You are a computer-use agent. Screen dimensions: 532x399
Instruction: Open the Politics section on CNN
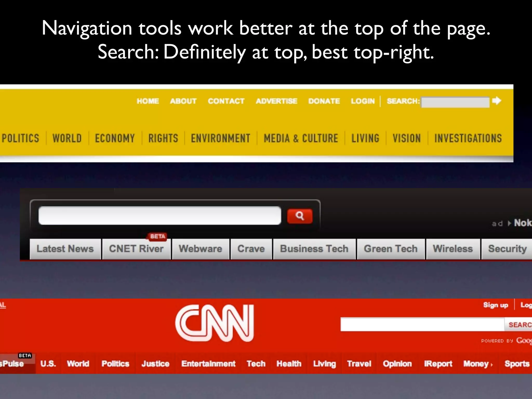pos(115,364)
